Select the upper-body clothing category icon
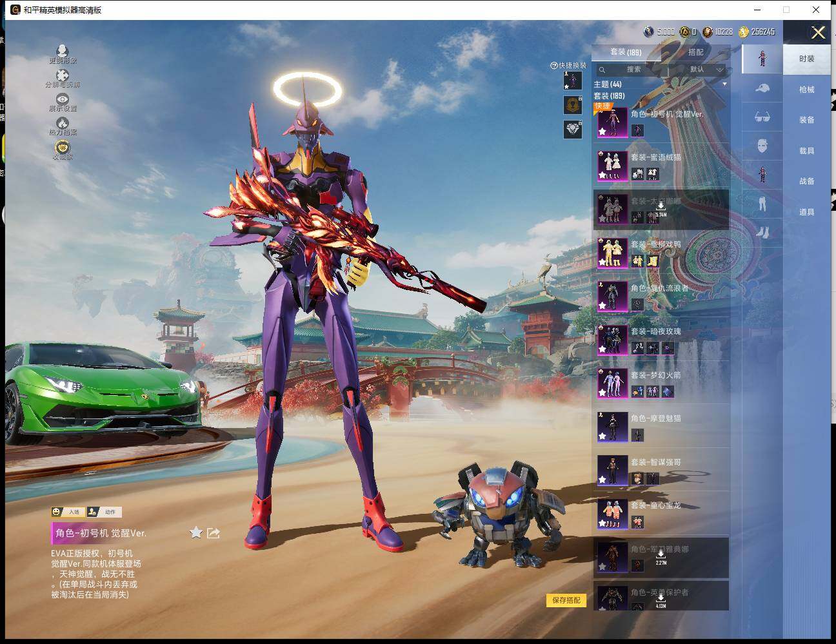This screenshot has width=836, height=644. pyautogui.click(x=762, y=175)
